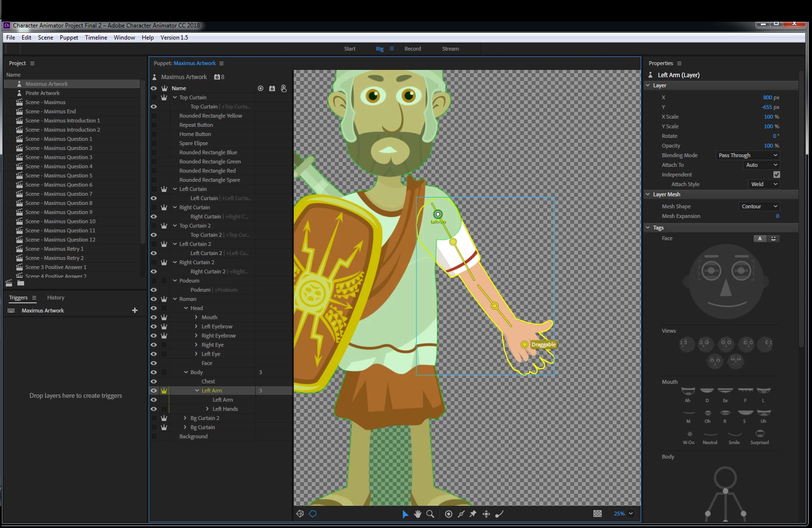The width and height of the screenshot is (812, 528).
Task: Add a new trigger with plus button
Action: point(135,311)
